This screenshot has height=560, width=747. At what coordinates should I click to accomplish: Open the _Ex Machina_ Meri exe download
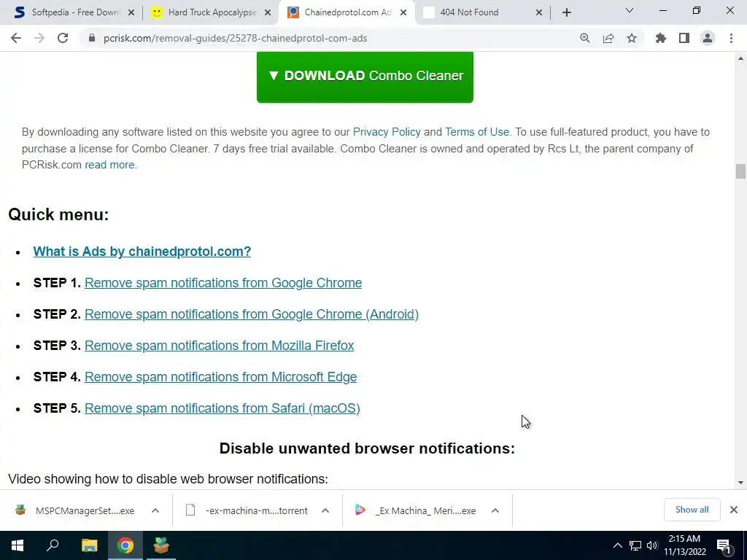point(415,510)
